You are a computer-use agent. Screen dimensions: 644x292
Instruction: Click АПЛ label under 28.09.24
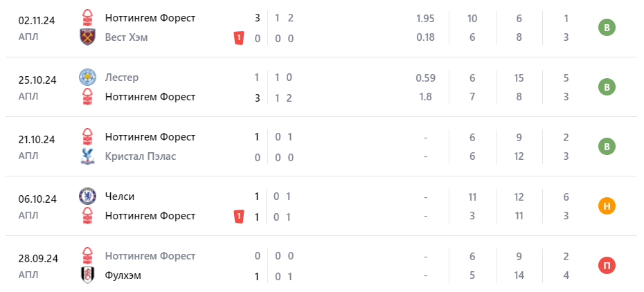pyautogui.click(x=29, y=273)
